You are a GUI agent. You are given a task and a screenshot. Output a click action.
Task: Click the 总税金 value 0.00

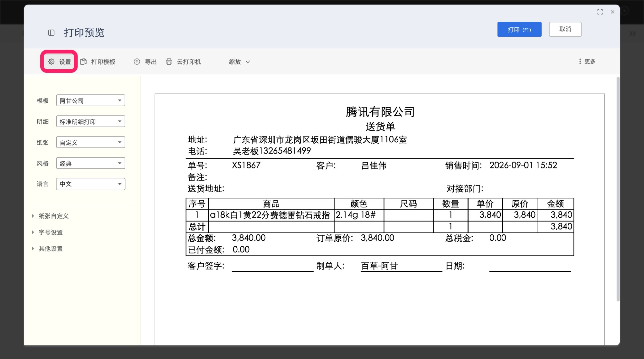click(x=497, y=238)
